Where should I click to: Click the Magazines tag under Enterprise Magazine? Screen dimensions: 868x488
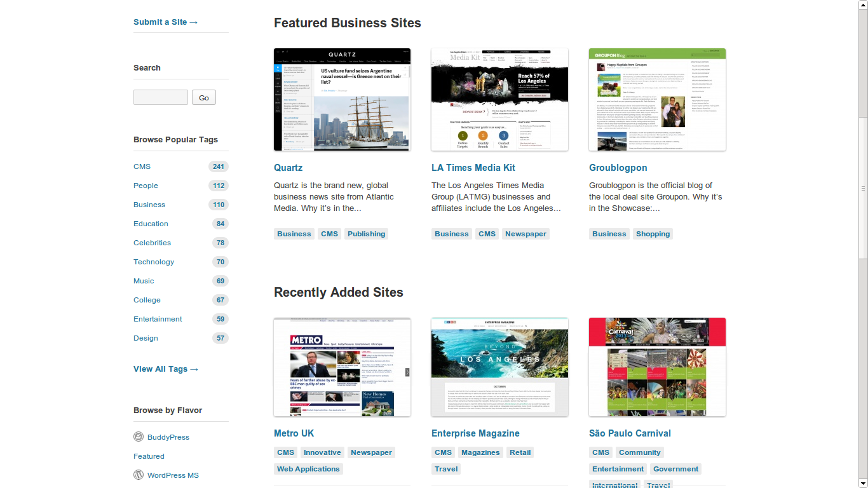coord(480,452)
